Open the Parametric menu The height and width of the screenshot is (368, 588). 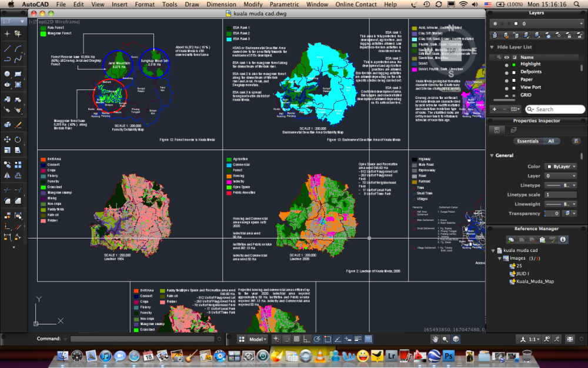(285, 4)
